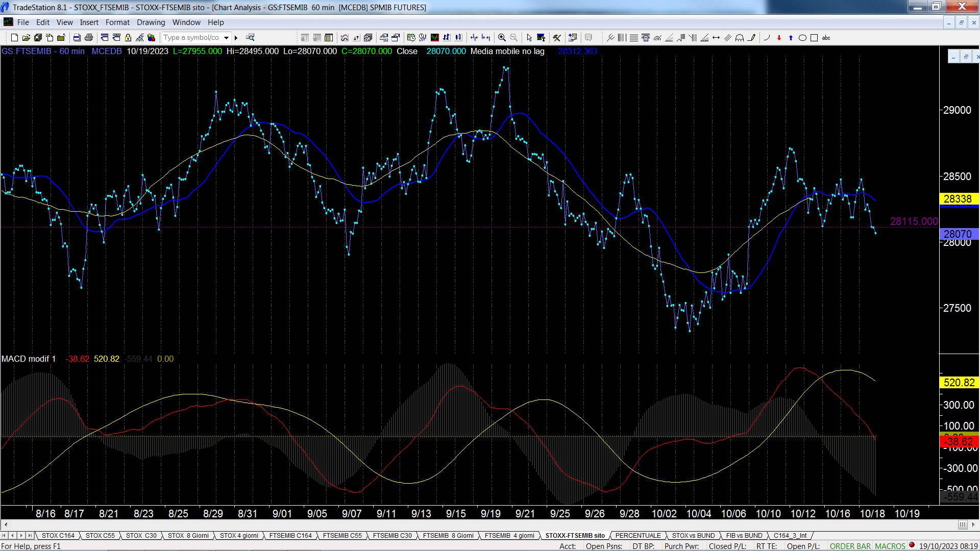Select the parallel lines drawing tool
The height and width of the screenshot is (551, 980).
click(x=728, y=38)
